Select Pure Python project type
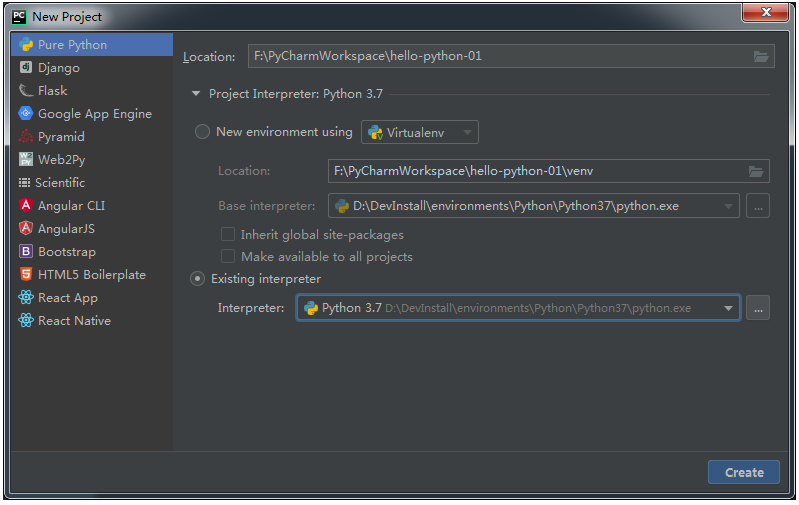Screen dimensions: 799x505 (x=72, y=45)
